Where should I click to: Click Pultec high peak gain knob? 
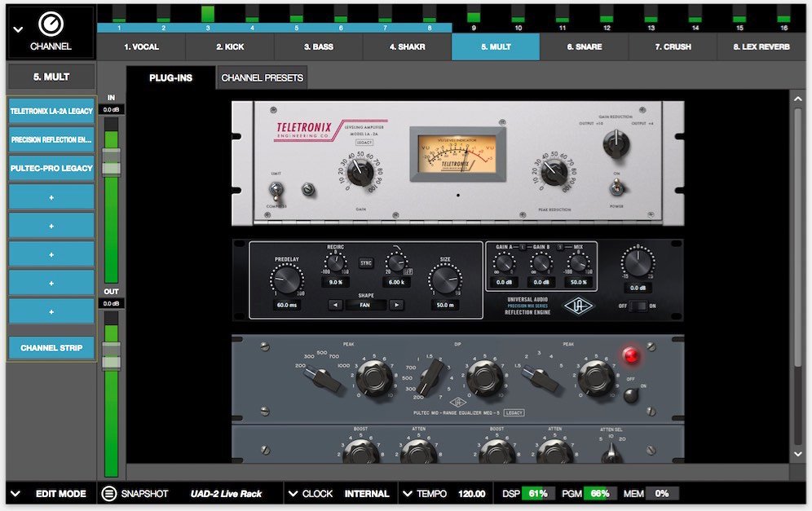595,378
